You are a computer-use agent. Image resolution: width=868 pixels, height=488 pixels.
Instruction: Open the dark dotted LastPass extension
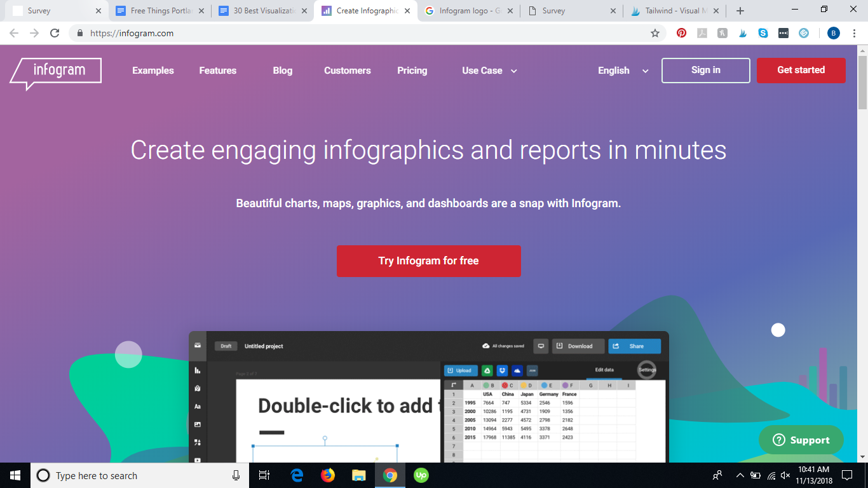[783, 33]
